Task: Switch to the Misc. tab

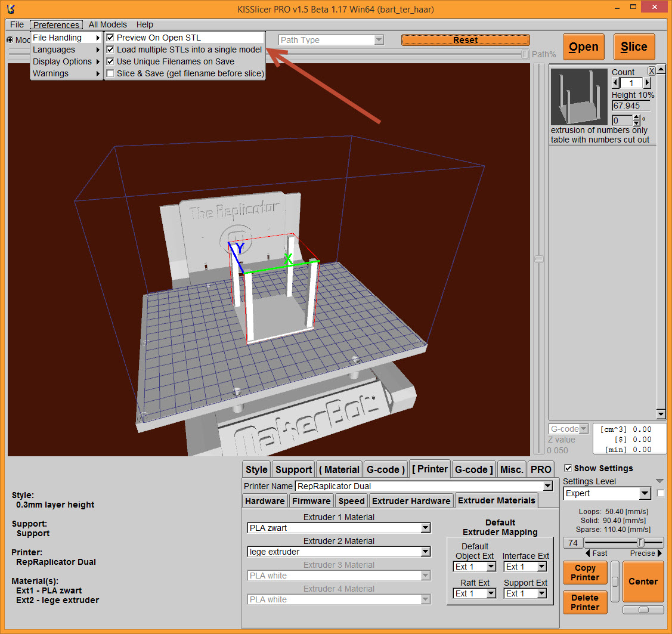Action: pos(511,469)
